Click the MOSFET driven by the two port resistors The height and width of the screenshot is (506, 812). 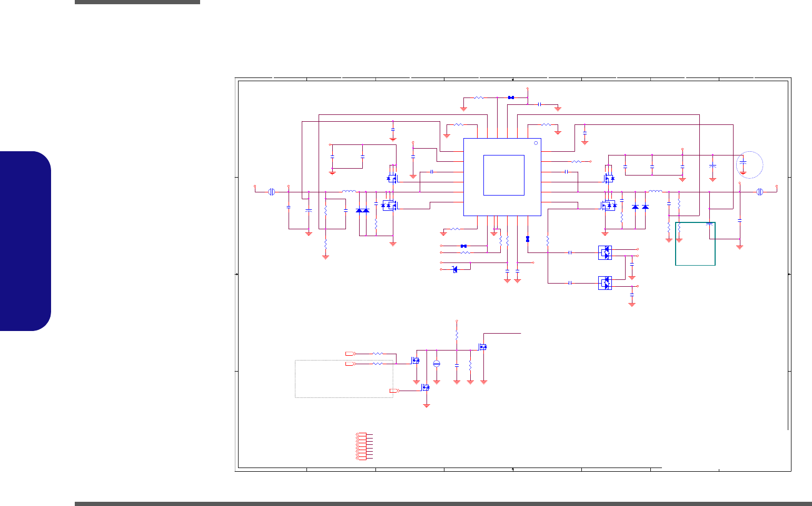point(415,361)
